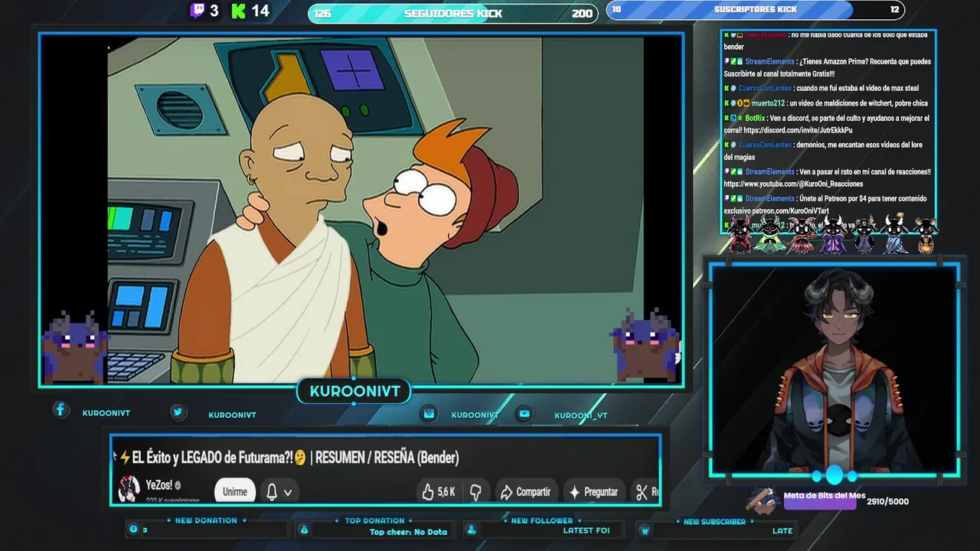Image resolution: width=980 pixels, height=551 pixels.
Task: Click CuervoConLentes on the max steal message
Action: click(765, 88)
